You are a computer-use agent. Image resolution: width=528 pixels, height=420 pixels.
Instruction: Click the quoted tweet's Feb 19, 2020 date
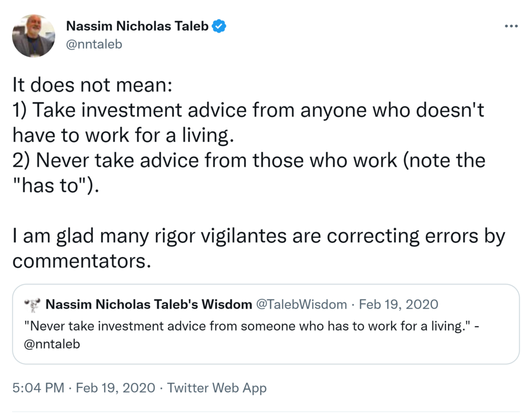pyautogui.click(x=398, y=304)
